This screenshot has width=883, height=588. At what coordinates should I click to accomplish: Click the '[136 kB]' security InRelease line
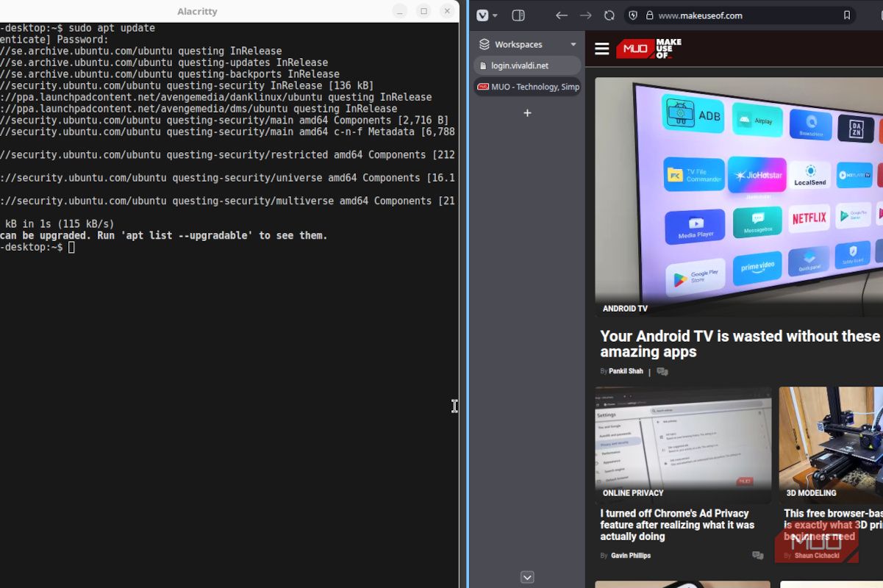coord(187,86)
